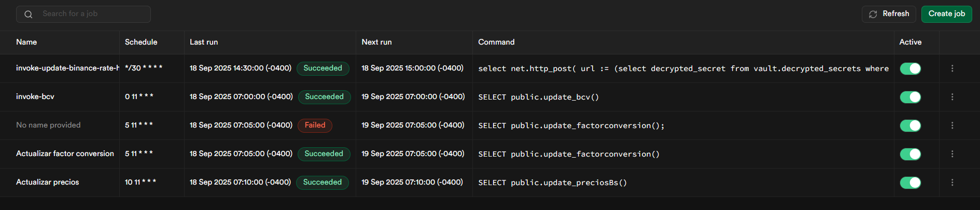Click the Refresh button

pos(889,14)
